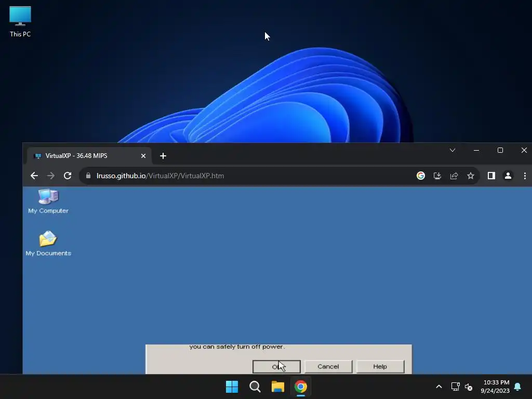Click the Google icon in address bar
This screenshot has height=399, width=532.
click(x=421, y=176)
